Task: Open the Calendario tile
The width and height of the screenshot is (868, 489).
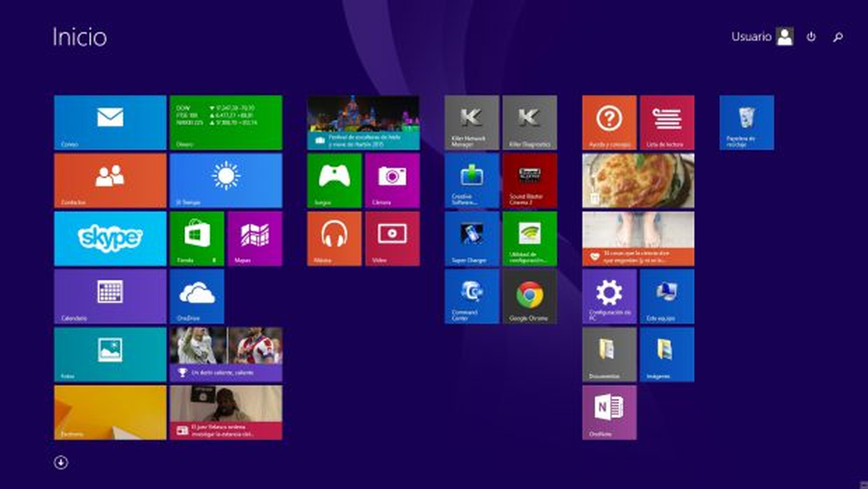Action: point(110,297)
